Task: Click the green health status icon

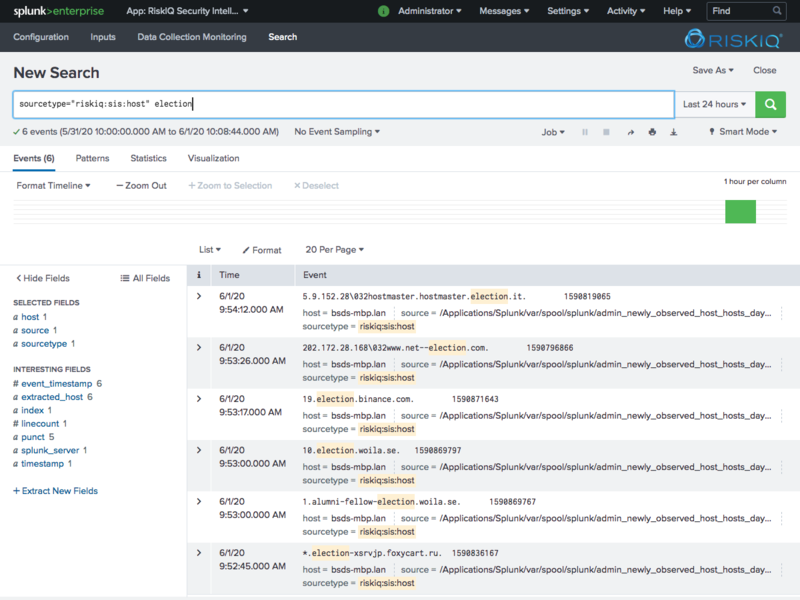Action: (384, 11)
